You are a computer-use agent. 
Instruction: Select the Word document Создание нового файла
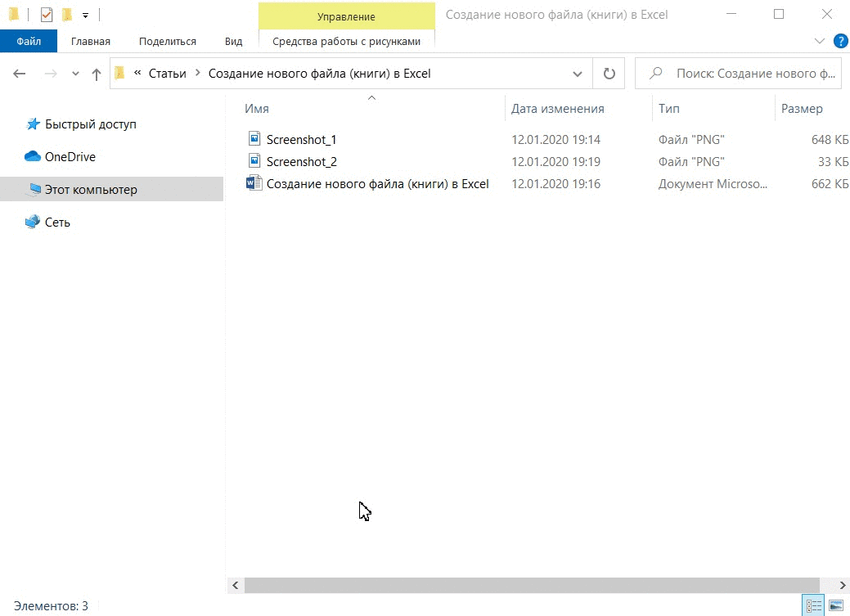377,184
